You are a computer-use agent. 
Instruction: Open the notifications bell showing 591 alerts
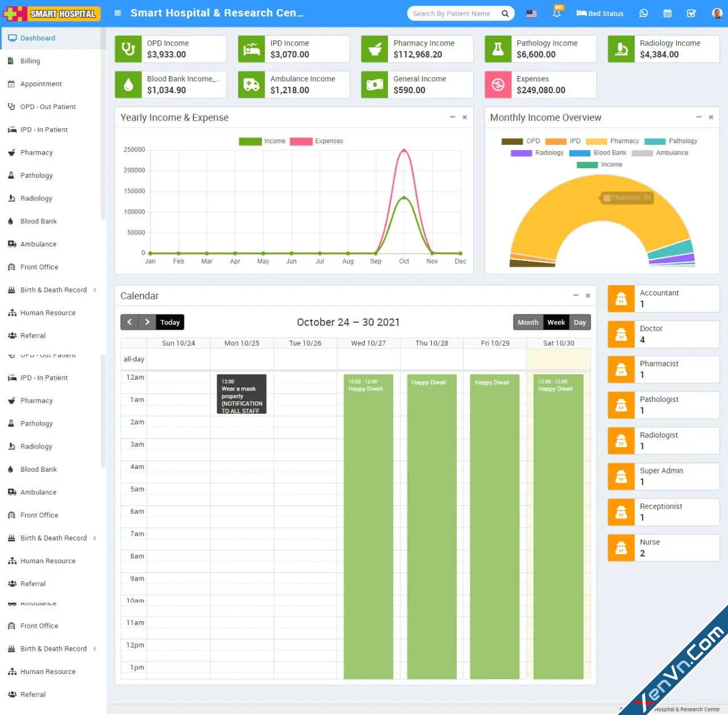pos(557,13)
